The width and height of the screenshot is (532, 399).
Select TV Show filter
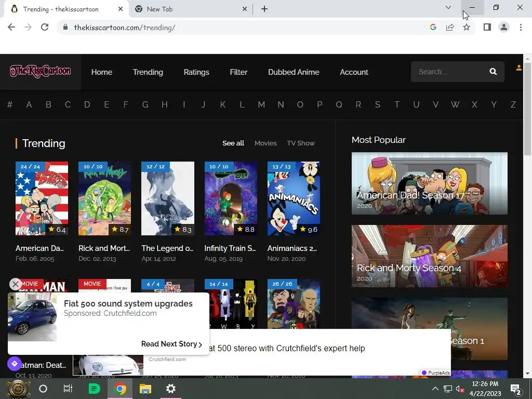pos(301,143)
